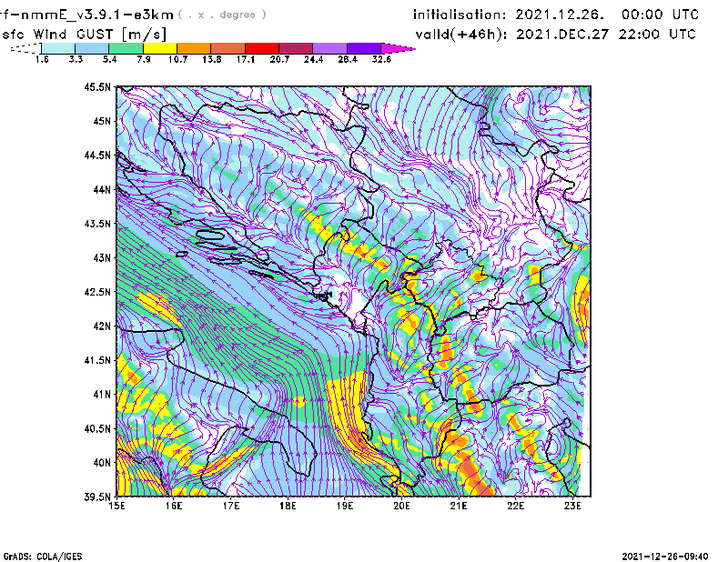Click the 39.5N latitude label
Image resolution: width=728 pixels, height=562 pixels.
point(97,497)
